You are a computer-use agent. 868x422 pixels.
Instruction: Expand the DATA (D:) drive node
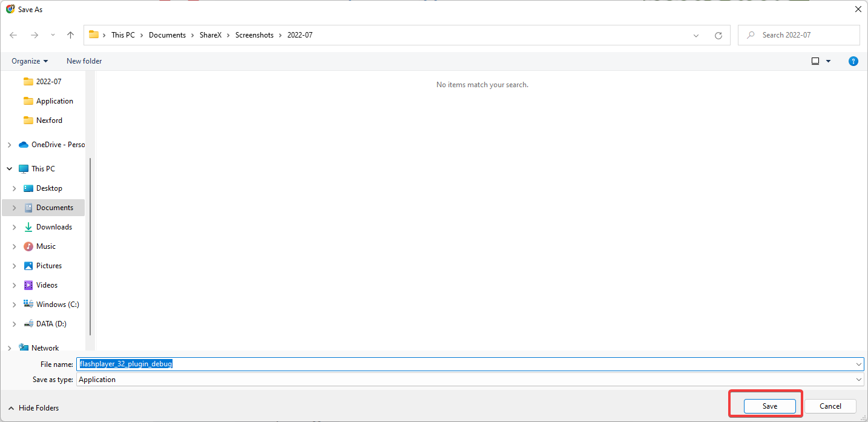pyautogui.click(x=14, y=324)
